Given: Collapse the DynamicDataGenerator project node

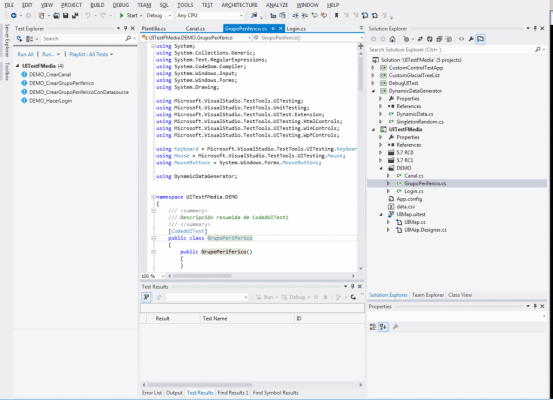Looking at the screenshot, I should (373, 91).
